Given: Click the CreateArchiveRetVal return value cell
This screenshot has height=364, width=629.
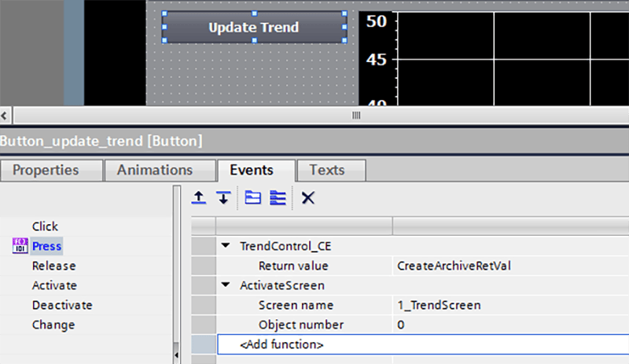Looking at the screenshot, I should [510, 266].
